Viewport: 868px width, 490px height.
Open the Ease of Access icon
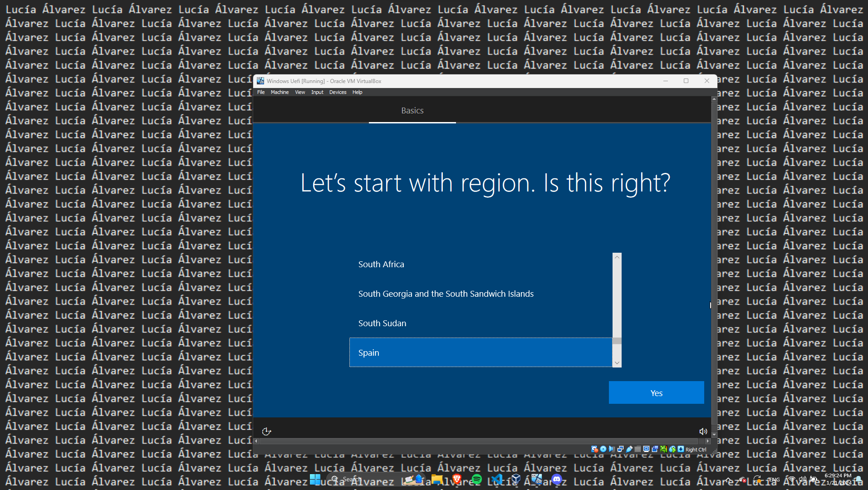(266, 431)
